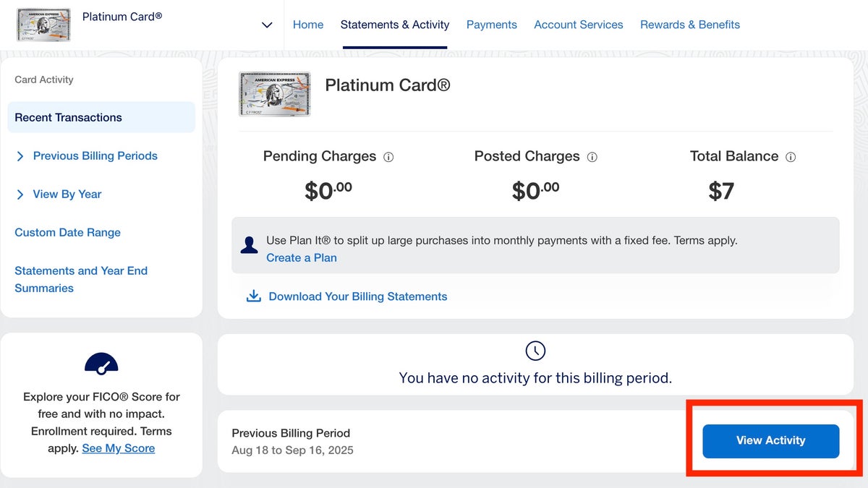The width and height of the screenshot is (868, 488).
Task: Expand the View By Year section
Action: (67, 194)
